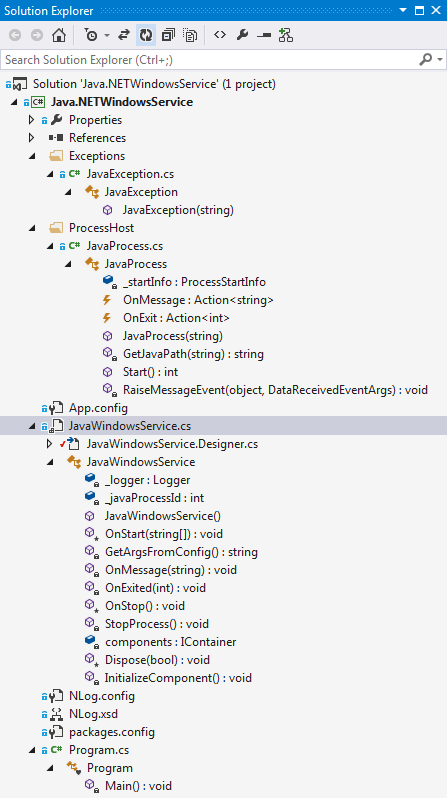
Task: Select Dispose(bool) : void
Action: point(157,660)
